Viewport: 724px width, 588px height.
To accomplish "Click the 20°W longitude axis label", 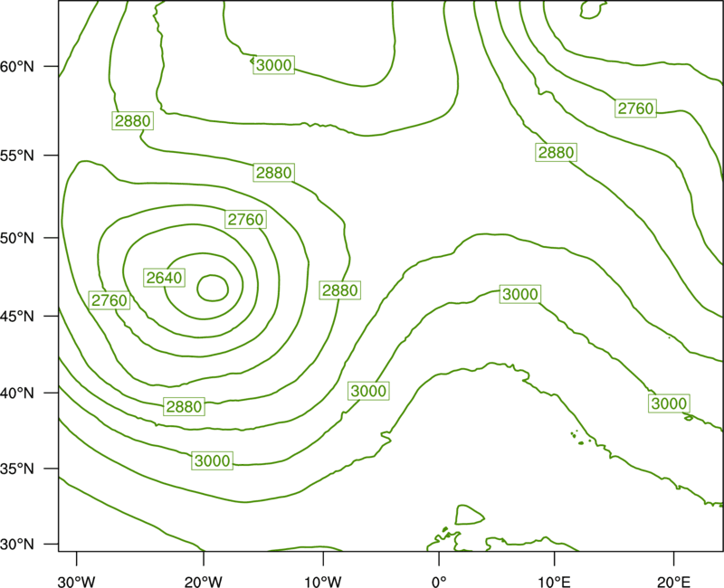I will tap(203, 582).
